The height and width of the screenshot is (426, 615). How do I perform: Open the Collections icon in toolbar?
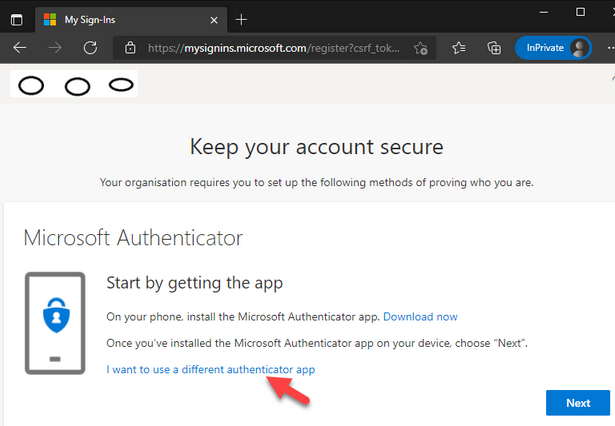[493, 48]
